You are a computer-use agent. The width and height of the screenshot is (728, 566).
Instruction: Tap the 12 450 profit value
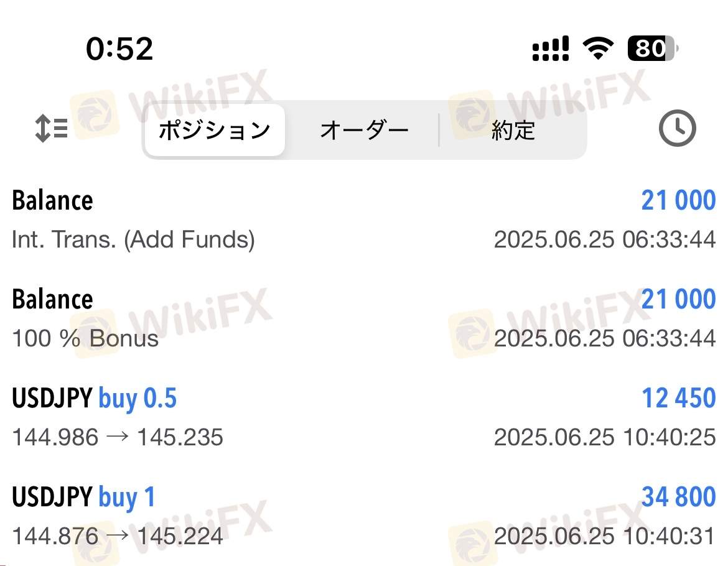click(x=678, y=399)
